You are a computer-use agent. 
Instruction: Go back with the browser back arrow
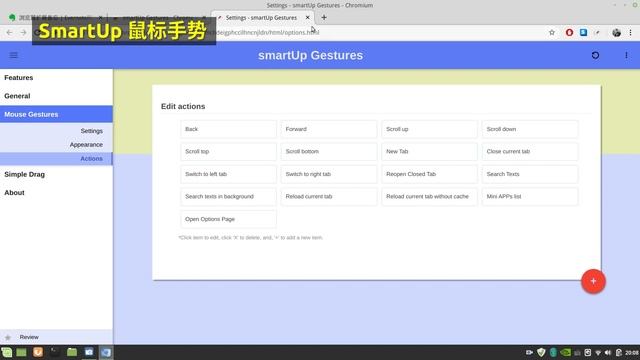pyautogui.click(x=9, y=32)
